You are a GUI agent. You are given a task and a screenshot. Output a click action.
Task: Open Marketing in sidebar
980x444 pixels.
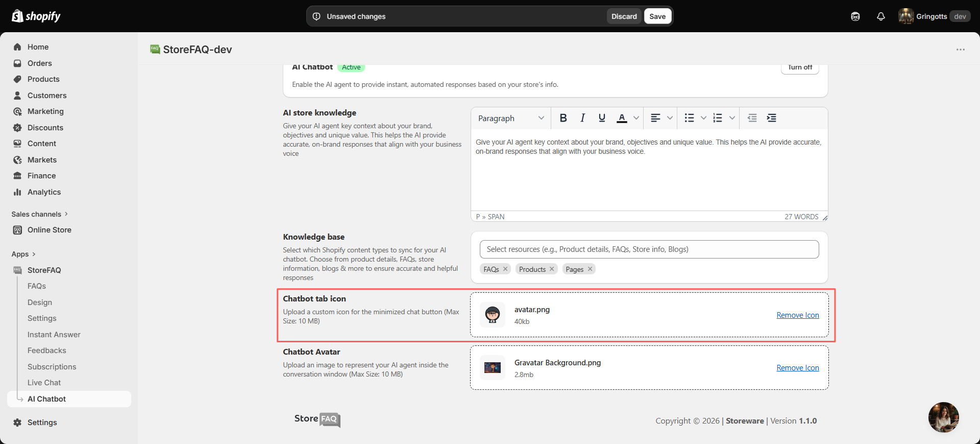(69, 111)
